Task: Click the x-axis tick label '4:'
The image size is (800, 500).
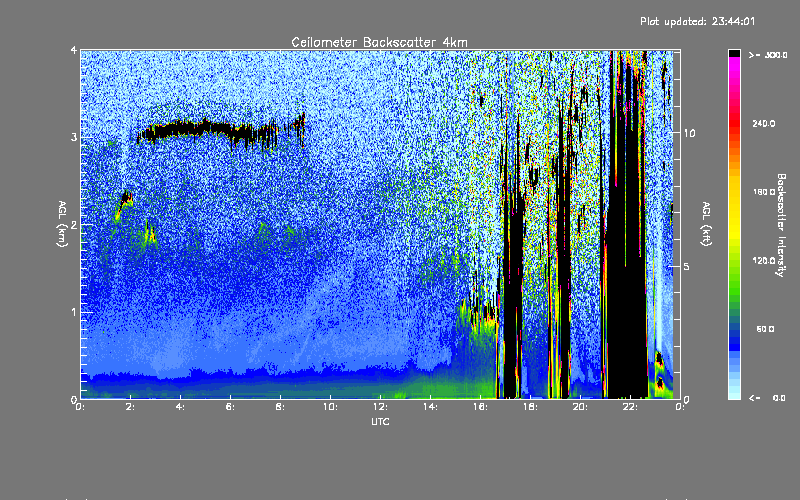Action: [181, 407]
